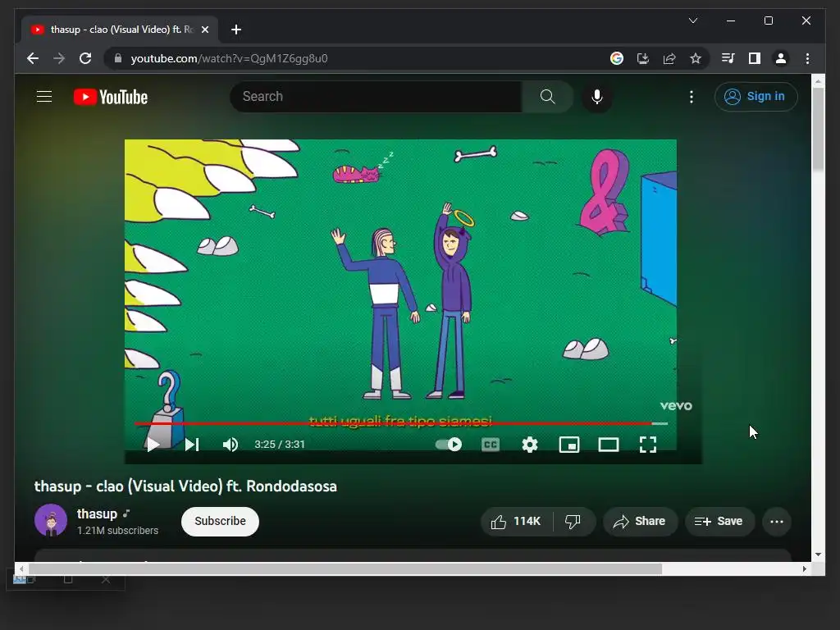This screenshot has height=630, width=840.
Task: Open the thasup channel name link
Action: pos(97,514)
